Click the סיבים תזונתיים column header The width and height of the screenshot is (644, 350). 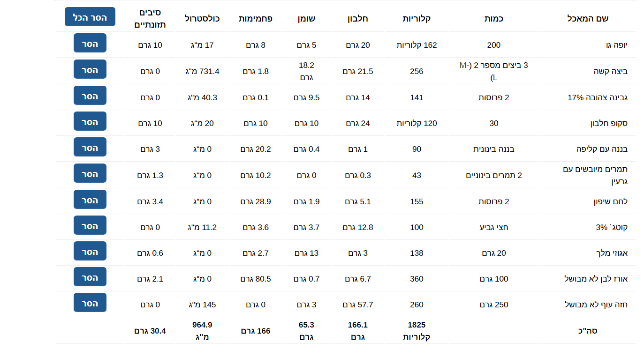(150, 19)
